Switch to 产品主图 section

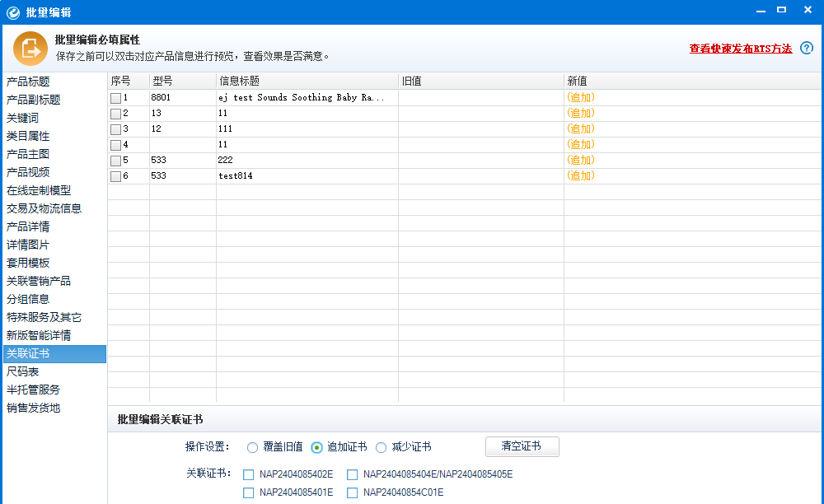coord(28,154)
